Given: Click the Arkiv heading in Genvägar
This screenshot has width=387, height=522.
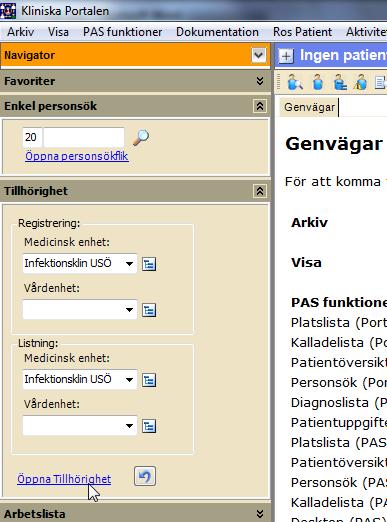Looking at the screenshot, I should coord(309,222).
